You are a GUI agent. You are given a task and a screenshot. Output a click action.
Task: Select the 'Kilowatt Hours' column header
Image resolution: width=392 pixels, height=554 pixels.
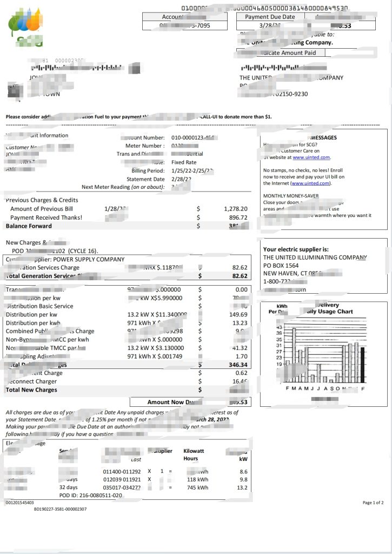point(194,454)
